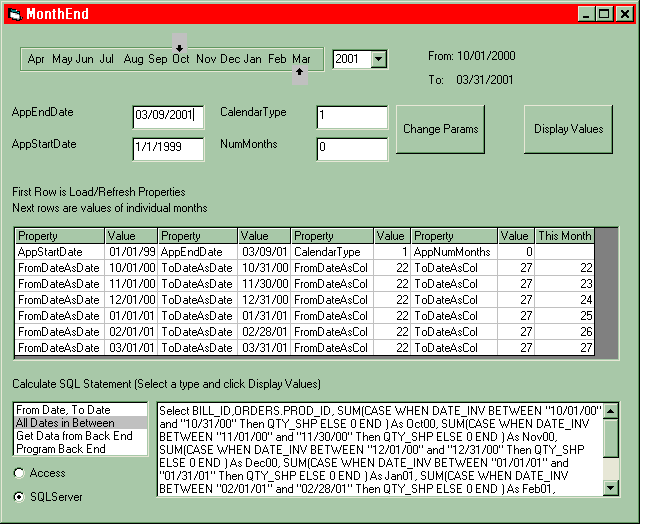This screenshot has height=526, width=646.
Task: Click the CalendarType input field
Action: coord(352,117)
